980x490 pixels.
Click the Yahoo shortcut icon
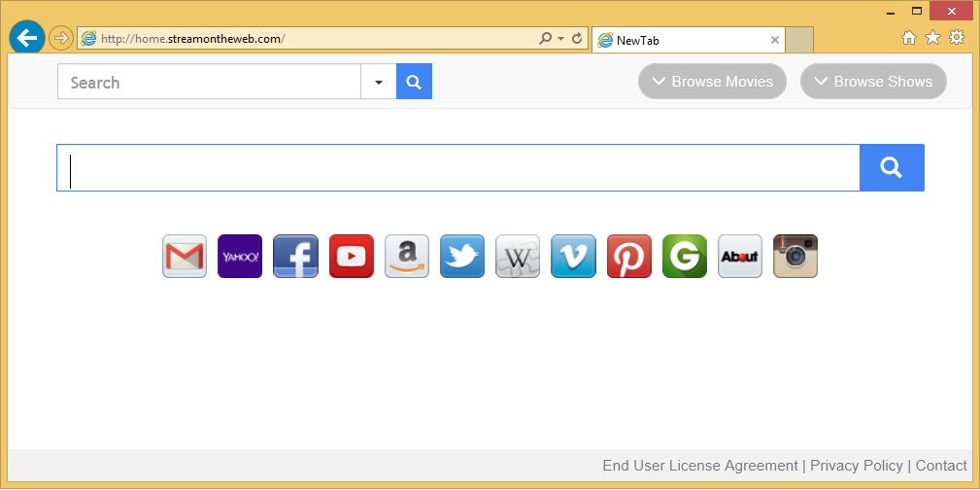(x=240, y=257)
